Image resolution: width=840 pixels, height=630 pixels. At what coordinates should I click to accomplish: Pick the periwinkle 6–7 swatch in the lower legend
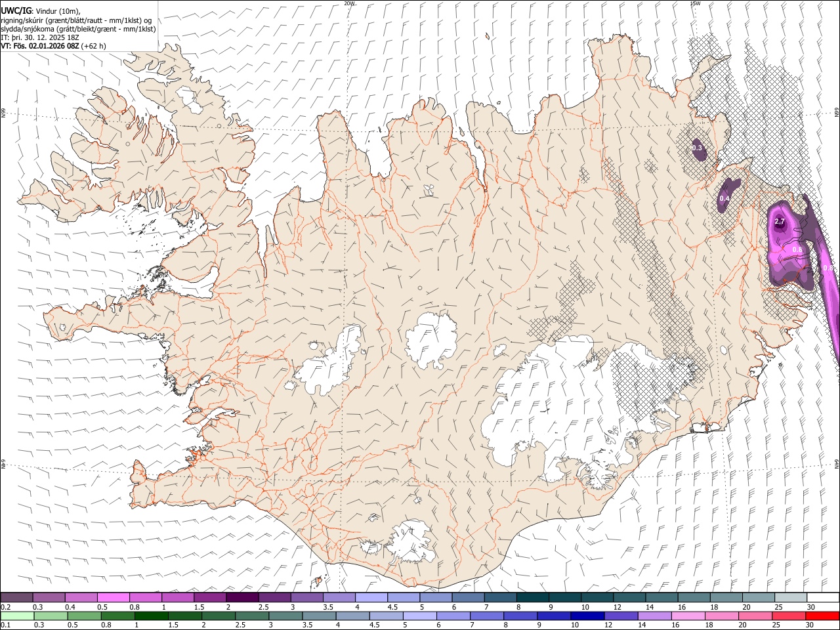pos(453,616)
